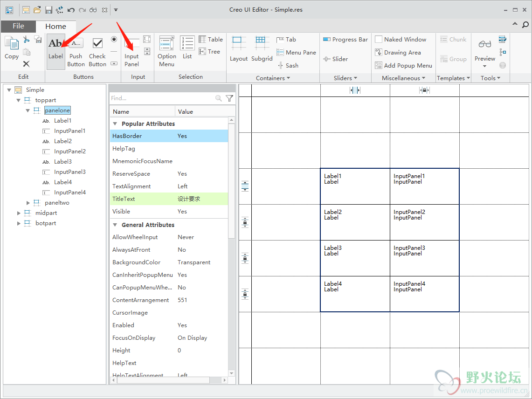
Task: Add a Subgrid container
Action: tap(262, 49)
